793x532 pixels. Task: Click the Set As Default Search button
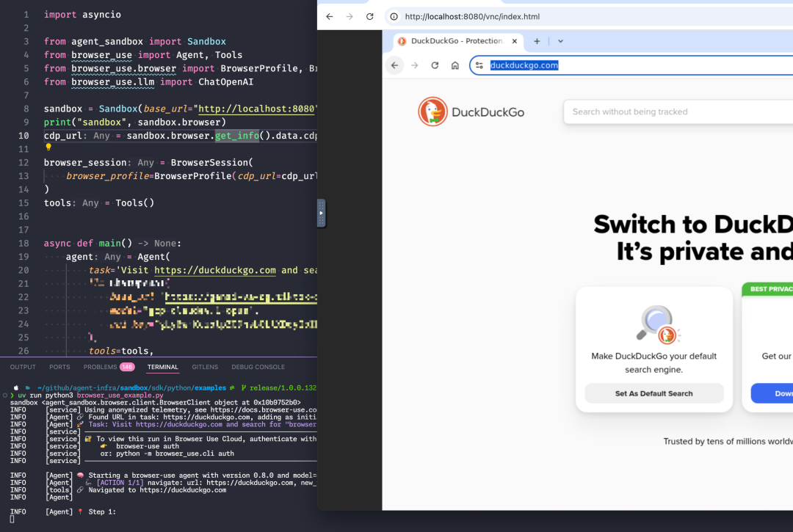click(x=653, y=393)
